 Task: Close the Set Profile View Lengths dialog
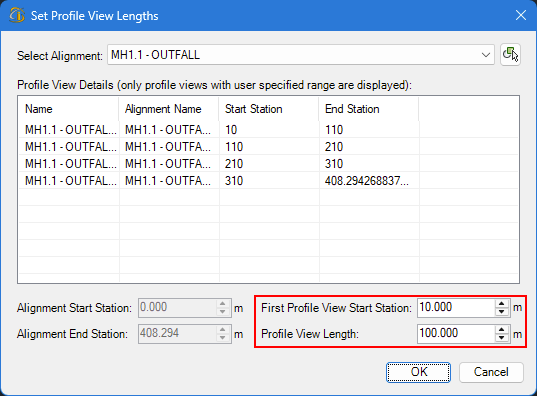point(521,15)
